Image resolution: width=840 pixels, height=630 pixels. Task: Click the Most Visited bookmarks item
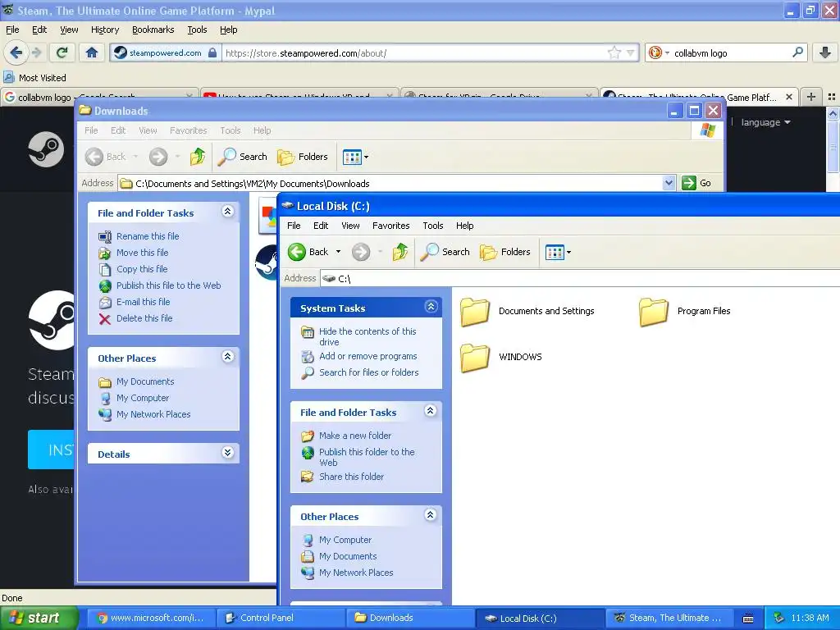pos(34,78)
